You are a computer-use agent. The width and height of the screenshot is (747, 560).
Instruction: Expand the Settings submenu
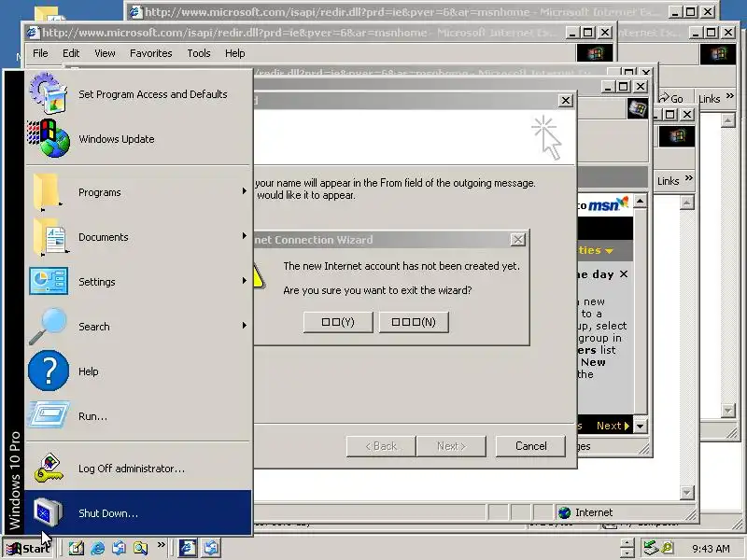click(138, 282)
